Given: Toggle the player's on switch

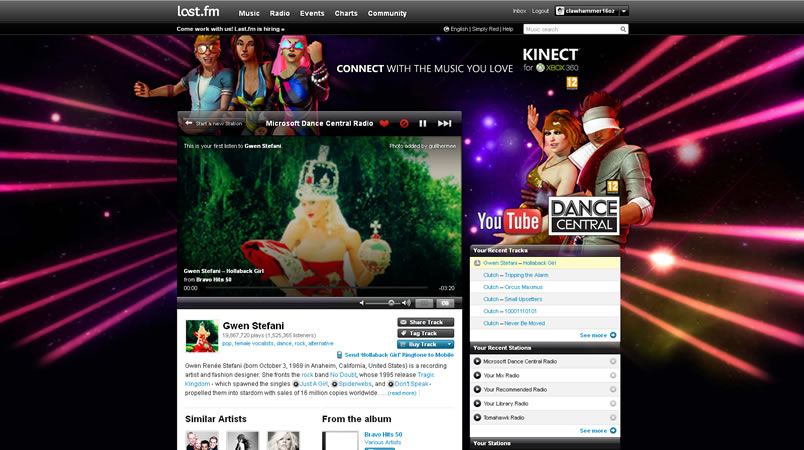Looking at the screenshot, I should [445, 302].
